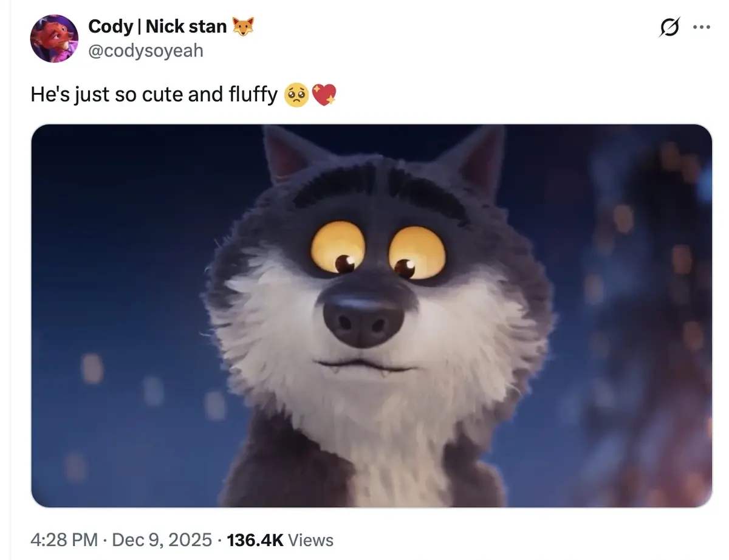Click the 136.4K view count number
729x560 pixels.
pyautogui.click(x=255, y=539)
